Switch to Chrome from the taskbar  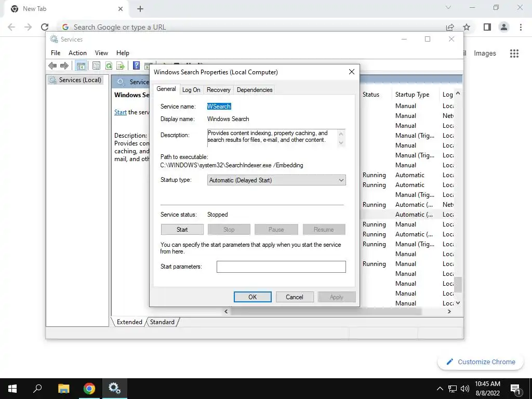89,389
